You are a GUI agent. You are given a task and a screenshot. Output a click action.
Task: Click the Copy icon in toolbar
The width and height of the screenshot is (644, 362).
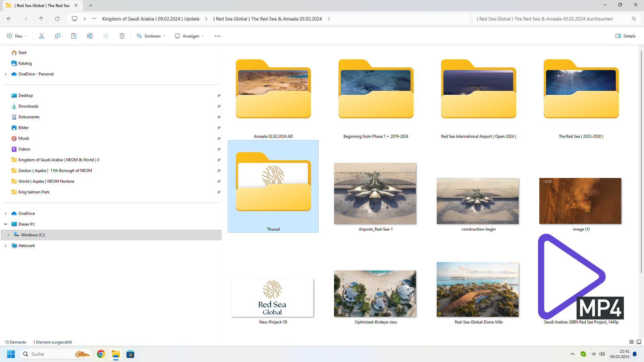click(x=58, y=36)
